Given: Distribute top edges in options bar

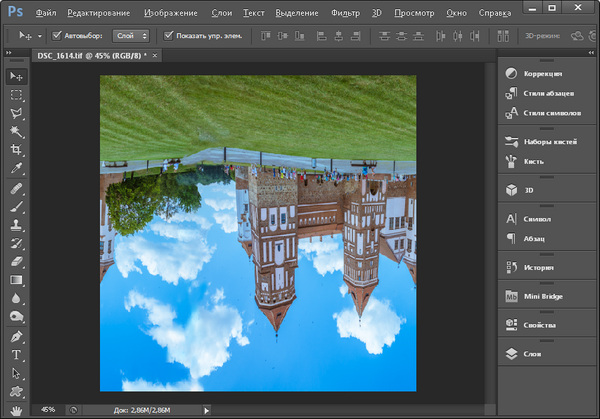Looking at the screenshot, I should (384, 36).
